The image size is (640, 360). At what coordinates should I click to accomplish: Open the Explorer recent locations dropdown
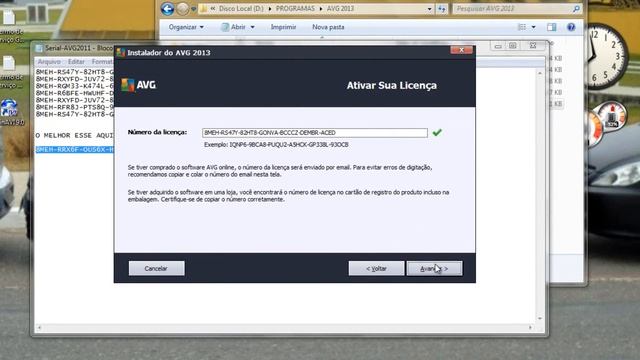click(193, 9)
